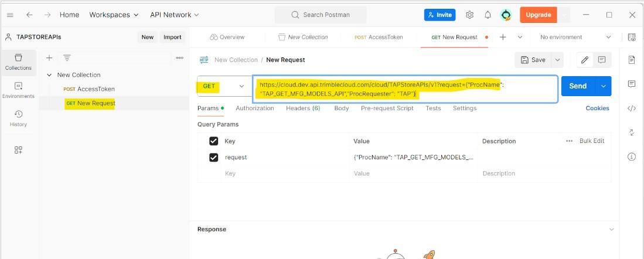The width and height of the screenshot is (644, 259).
Task: Open the user avatar menu
Action: click(506, 15)
